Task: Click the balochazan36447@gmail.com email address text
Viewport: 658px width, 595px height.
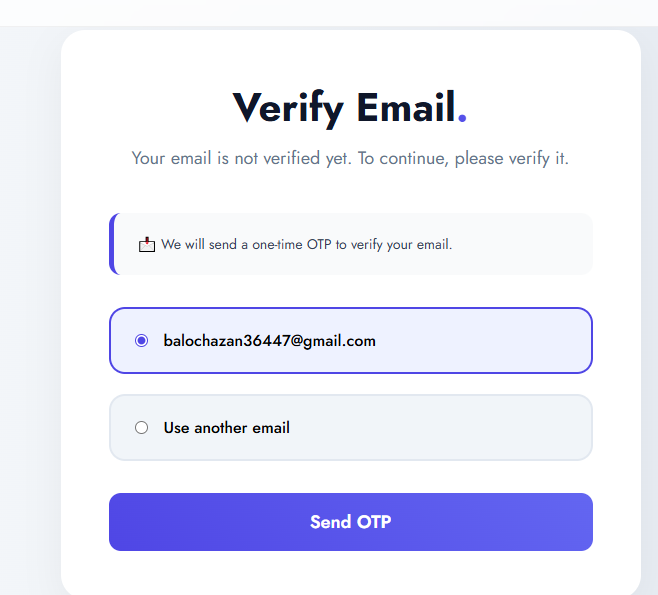Action: (269, 341)
